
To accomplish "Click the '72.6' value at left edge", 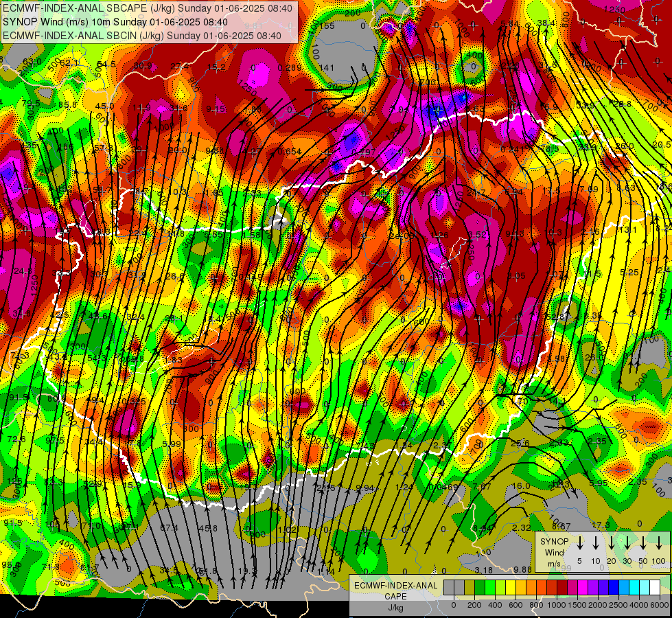I will point(16,439).
